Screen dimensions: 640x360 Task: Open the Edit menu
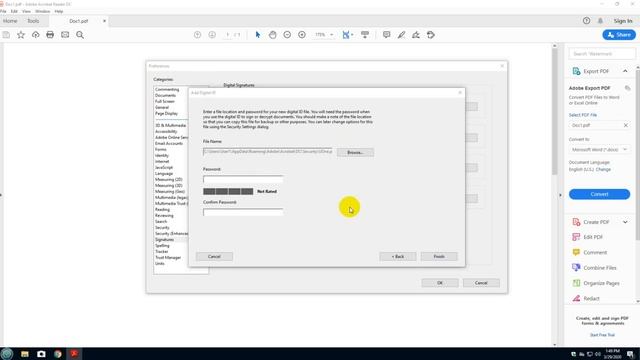click(x=14, y=11)
